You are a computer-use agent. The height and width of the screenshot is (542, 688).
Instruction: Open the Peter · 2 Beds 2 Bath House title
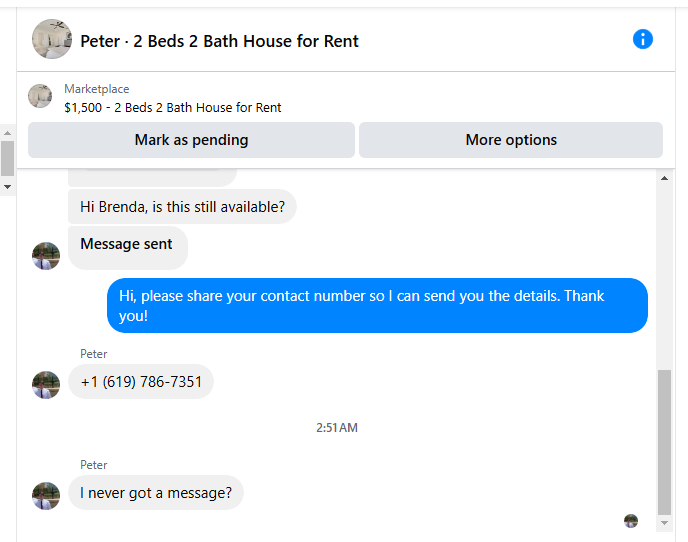click(219, 41)
